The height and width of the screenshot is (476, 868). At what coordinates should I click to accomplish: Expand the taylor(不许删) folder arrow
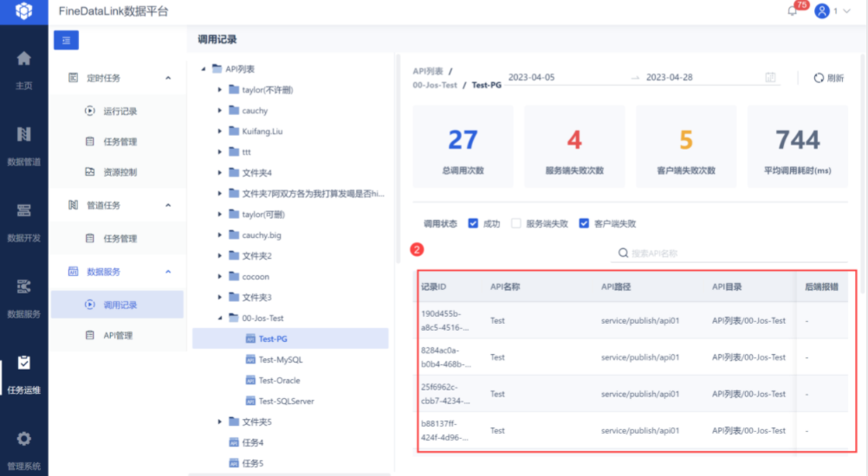220,89
